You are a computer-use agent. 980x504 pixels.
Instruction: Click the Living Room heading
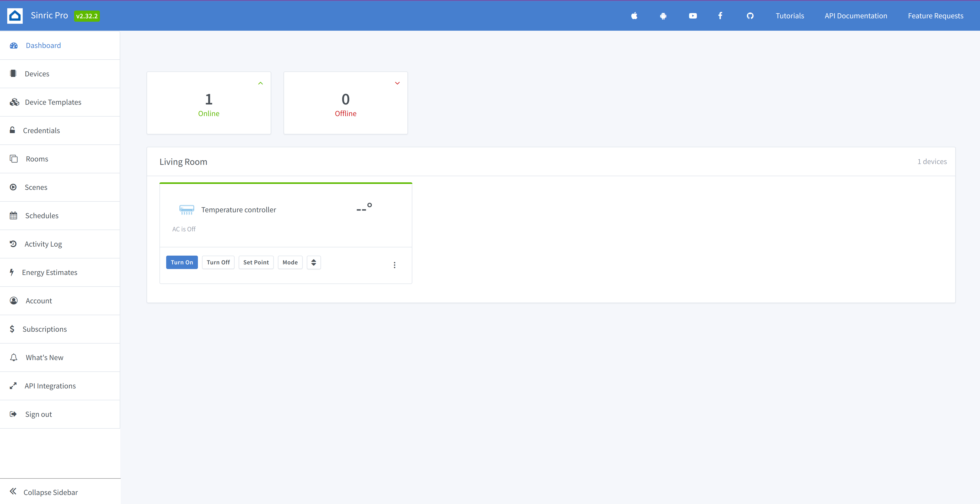pos(183,162)
